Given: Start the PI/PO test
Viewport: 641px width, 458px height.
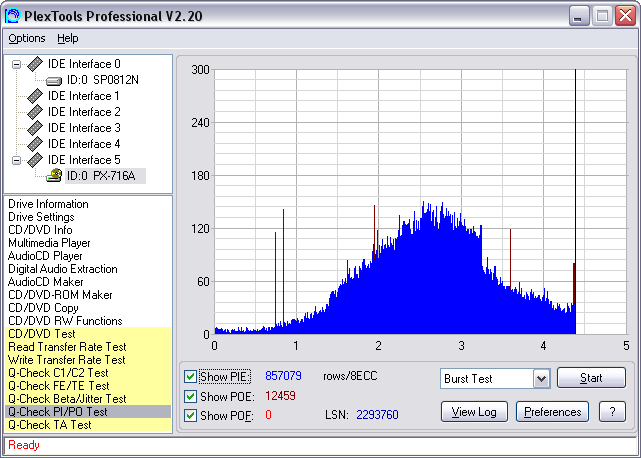Looking at the screenshot, I should click(x=591, y=378).
